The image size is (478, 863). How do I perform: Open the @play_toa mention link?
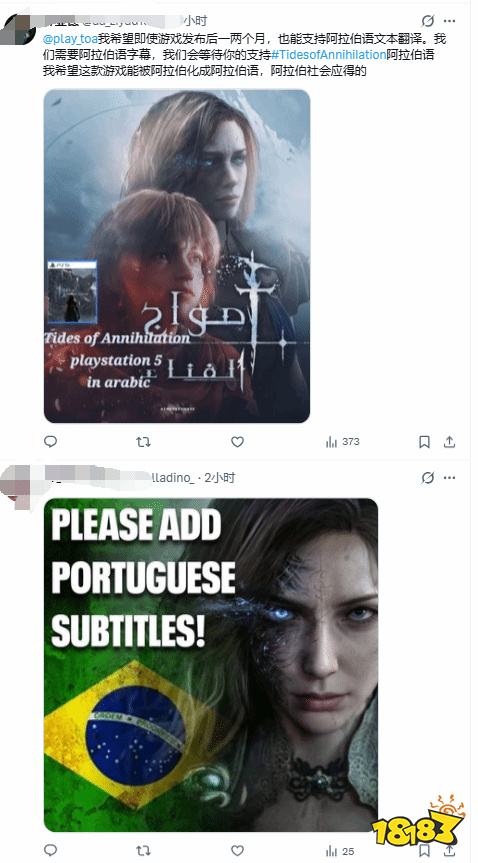pos(70,40)
